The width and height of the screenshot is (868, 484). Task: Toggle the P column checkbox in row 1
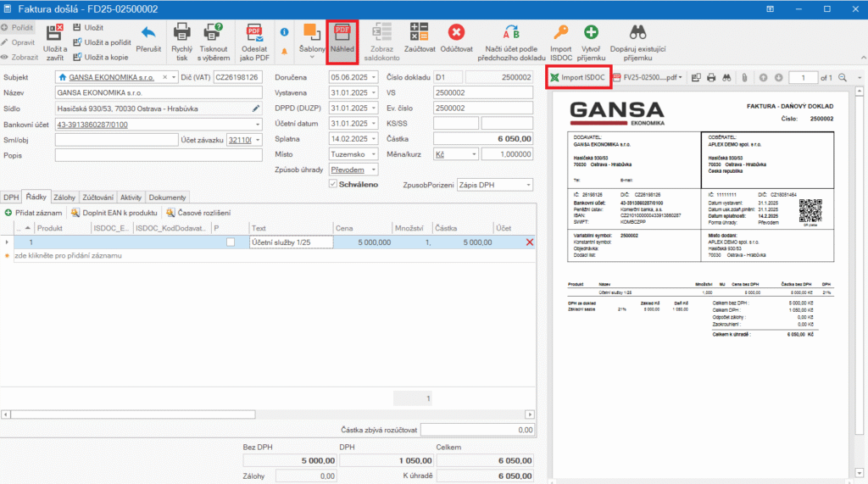pyautogui.click(x=231, y=242)
